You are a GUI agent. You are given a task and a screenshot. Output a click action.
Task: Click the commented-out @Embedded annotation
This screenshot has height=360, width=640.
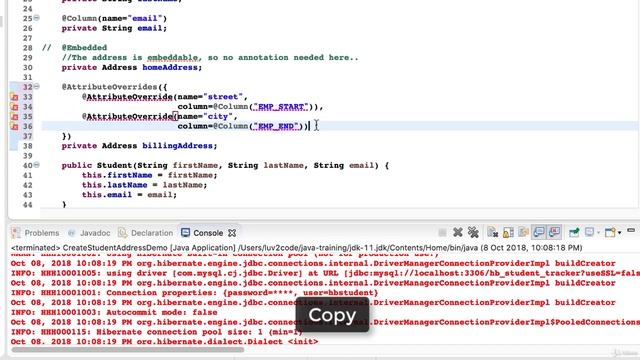pos(84,48)
